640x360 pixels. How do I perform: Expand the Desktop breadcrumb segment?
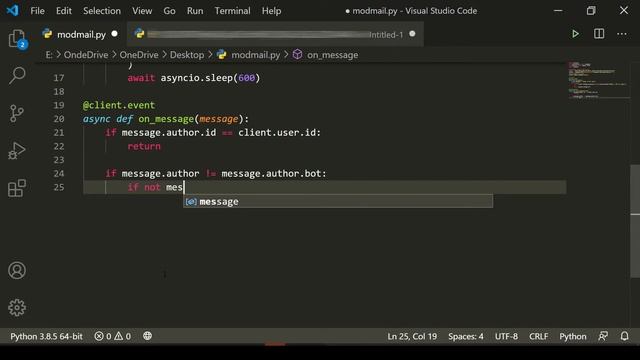coord(187,55)
